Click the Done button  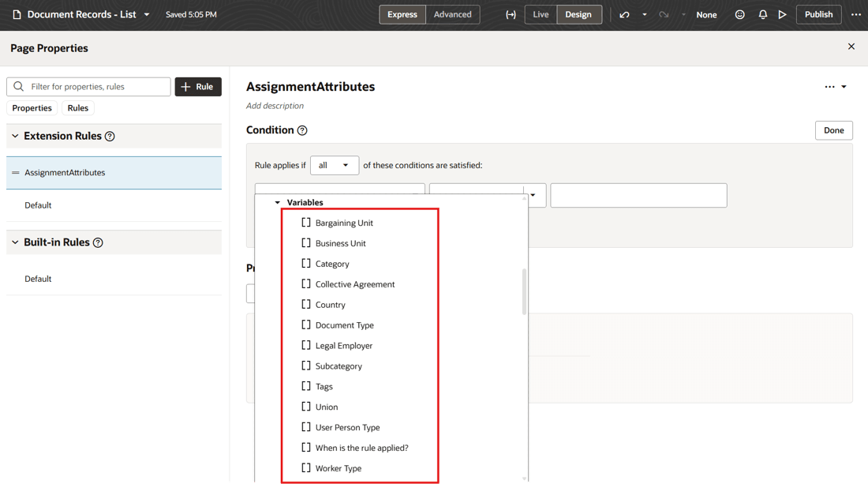pos(834,130)
